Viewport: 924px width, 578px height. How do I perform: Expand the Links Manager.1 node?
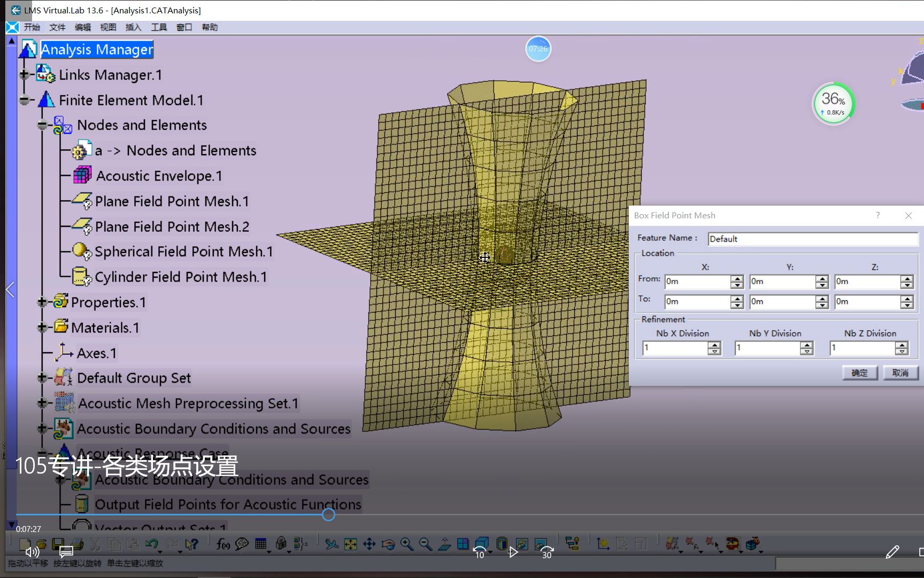tap(24, 75)
